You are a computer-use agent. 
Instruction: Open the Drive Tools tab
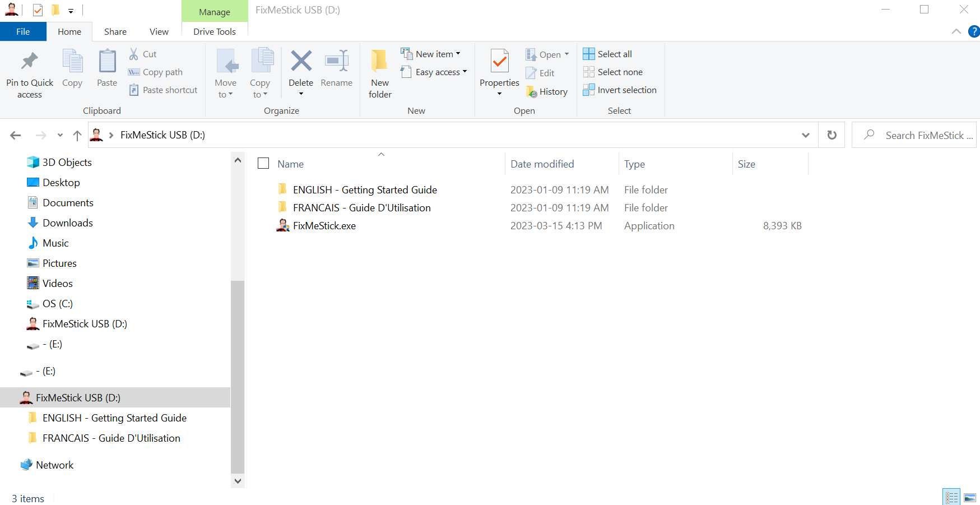pyautogui.click(x=215, y=31)
